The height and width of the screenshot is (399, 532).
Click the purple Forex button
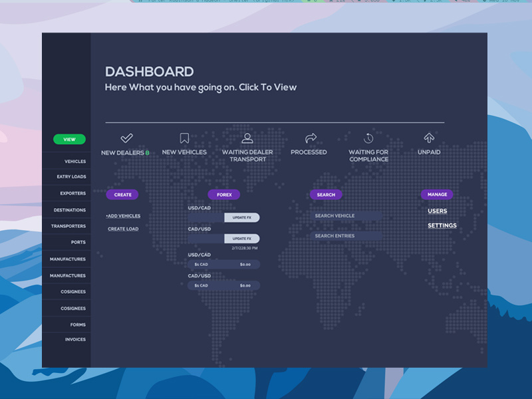pyautogui.click(x=224, y=195)
